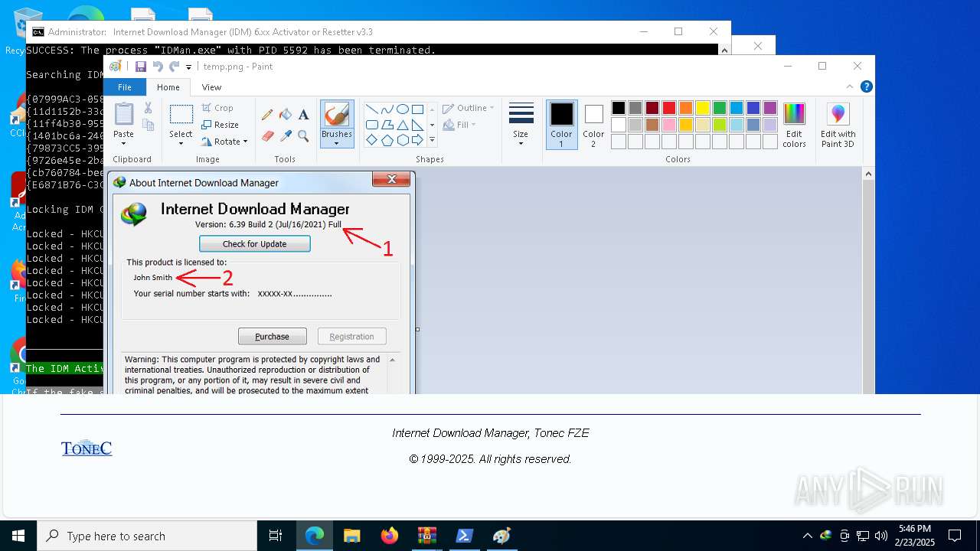The height and width of the screenshot is (551, 980).
Task: Click the Registration button
Action: click(352, 337)
